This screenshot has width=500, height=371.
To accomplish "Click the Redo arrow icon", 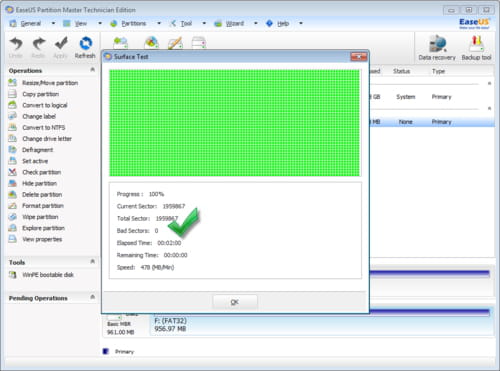I will tap(39, 44).
